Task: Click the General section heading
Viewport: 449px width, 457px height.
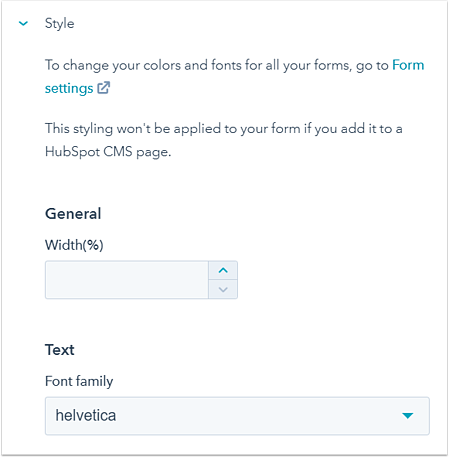Action: [x=73, y=214]
